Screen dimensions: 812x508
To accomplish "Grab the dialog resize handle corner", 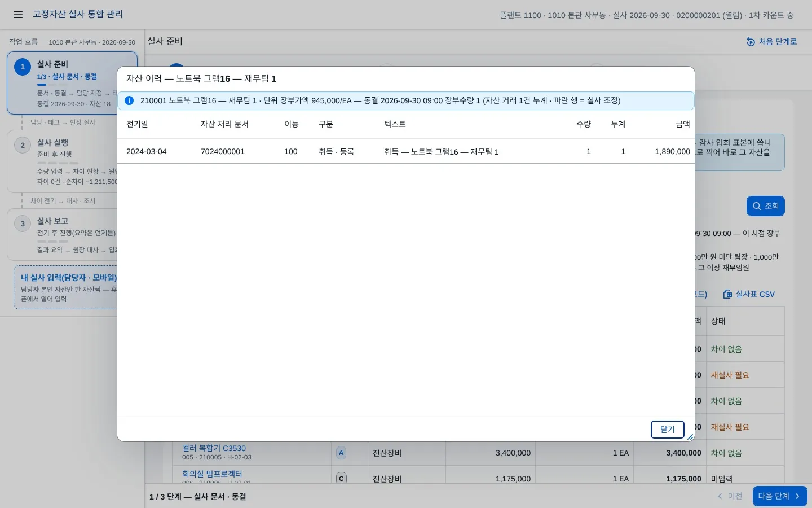I will pos(690,437).
